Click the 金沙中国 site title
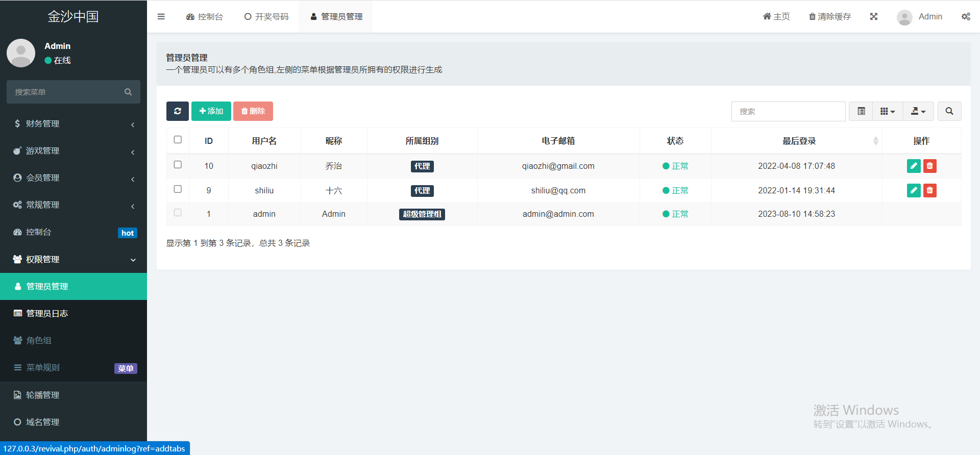 73,16
